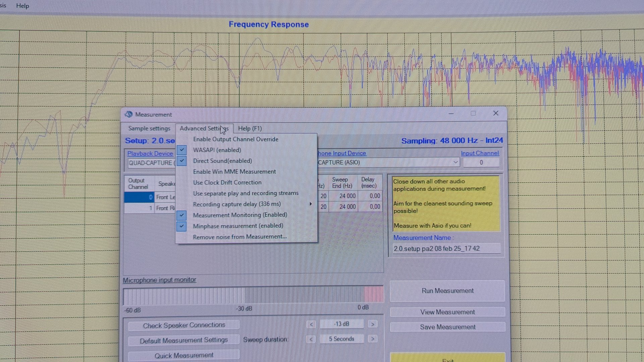Uncheck Measurement Monitoring (Enabled)
The height and width of the screenshot is (362, 644).
(240, 215)
